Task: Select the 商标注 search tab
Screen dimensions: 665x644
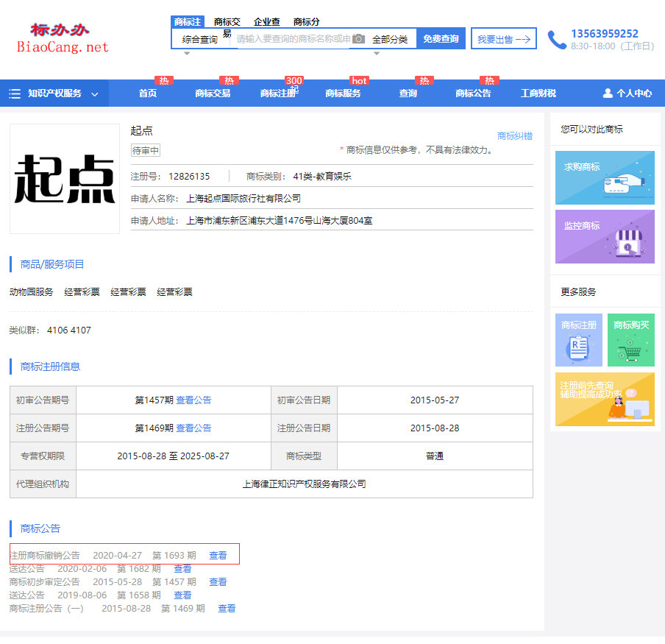Action: tap(188, 21)
